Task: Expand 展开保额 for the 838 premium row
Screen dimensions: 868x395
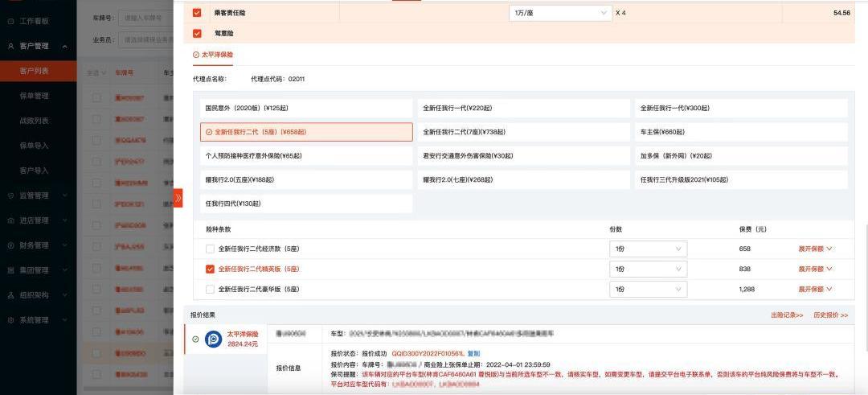Action: pyautogui.click(x=815, y=270)
